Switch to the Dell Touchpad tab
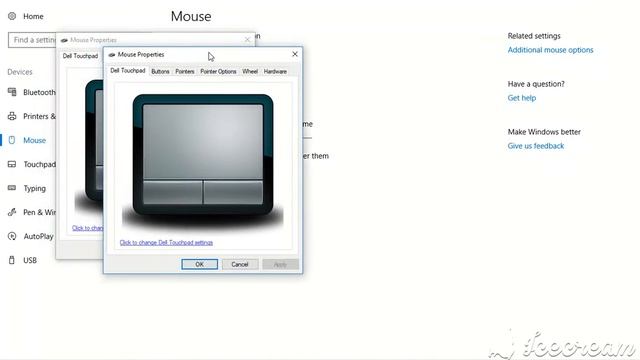This screenshot has width=640, height=360. 128,71
